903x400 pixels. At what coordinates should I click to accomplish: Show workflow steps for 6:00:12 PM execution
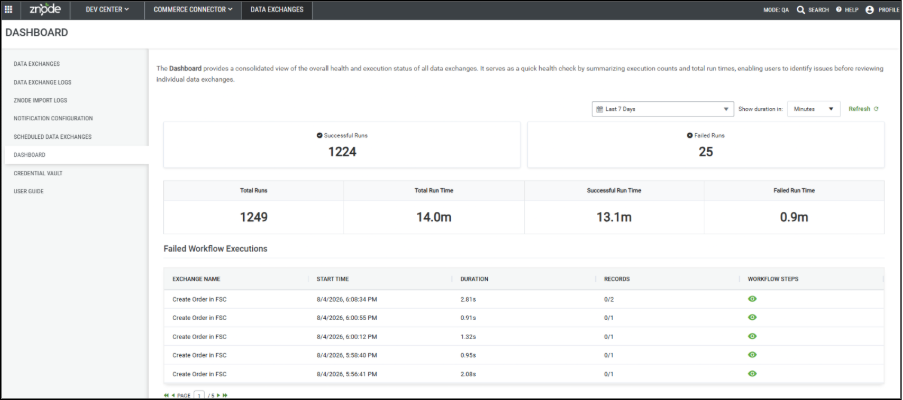(x=752, y=336)
